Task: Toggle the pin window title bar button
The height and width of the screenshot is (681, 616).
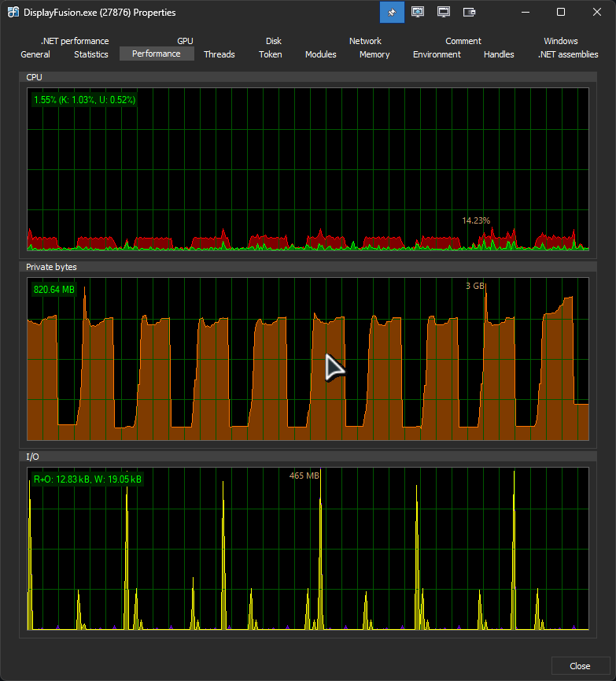Action: coord(392,13)
